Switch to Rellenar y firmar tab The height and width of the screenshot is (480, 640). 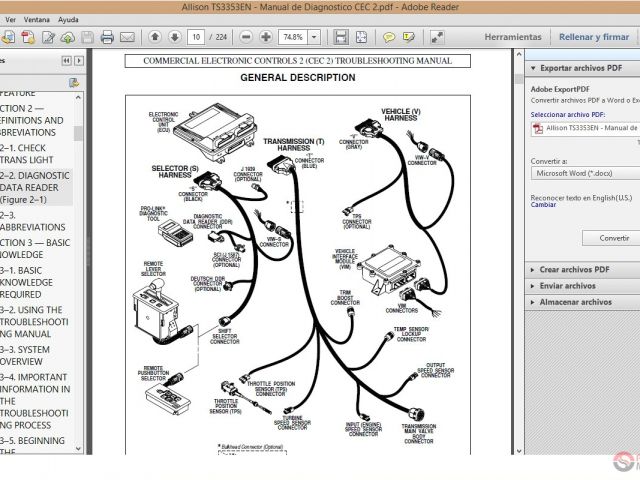click(x=594, y=37)
